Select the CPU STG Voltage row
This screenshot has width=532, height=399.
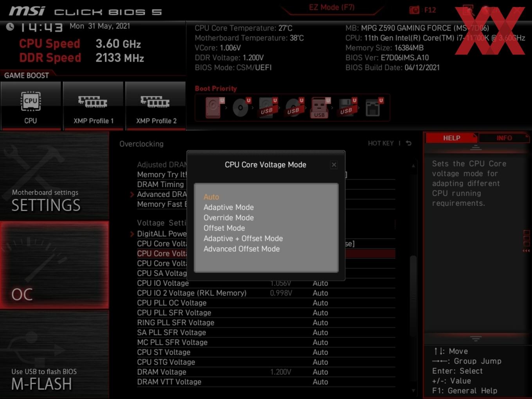tap(266, 362)
